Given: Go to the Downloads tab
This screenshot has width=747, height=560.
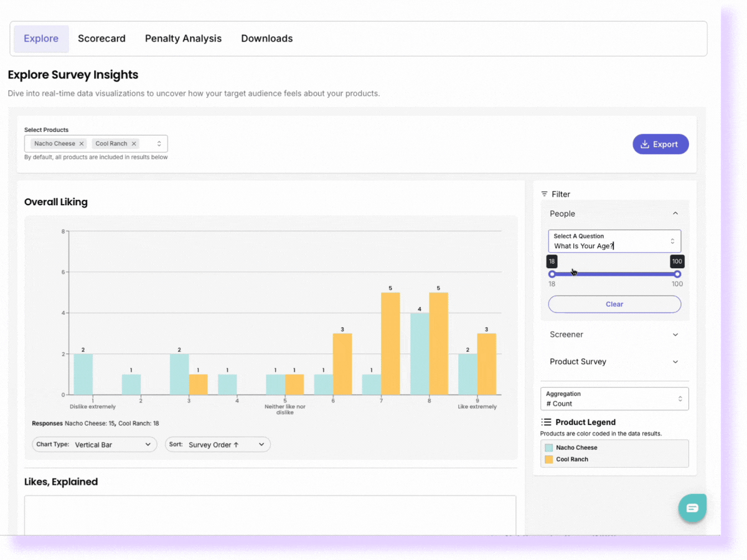Looking at the screenshot, I should pos(266,39).
